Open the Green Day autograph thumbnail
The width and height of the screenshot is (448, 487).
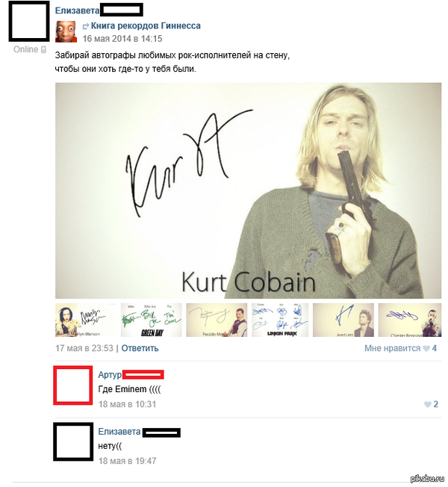click(x=151, y=320)
